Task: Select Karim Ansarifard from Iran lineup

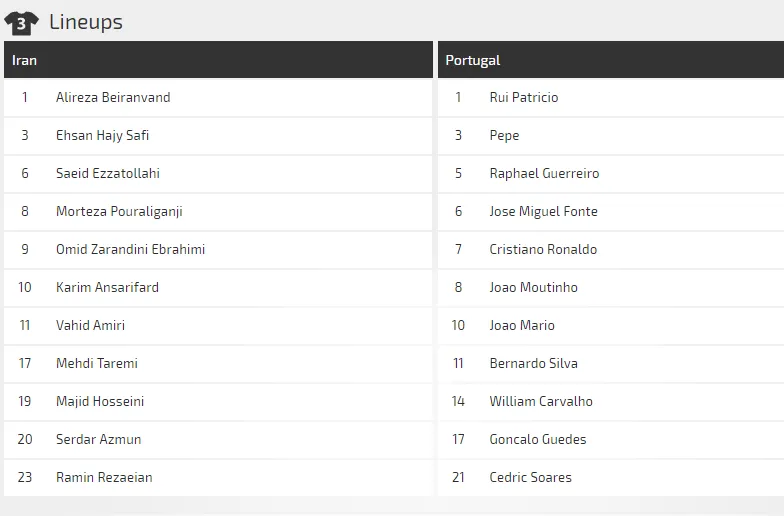Action: point(107,287)
